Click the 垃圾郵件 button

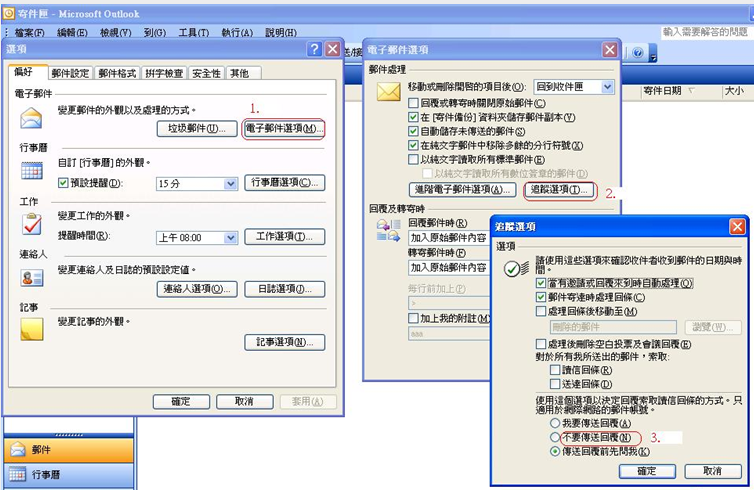point(197,128)
